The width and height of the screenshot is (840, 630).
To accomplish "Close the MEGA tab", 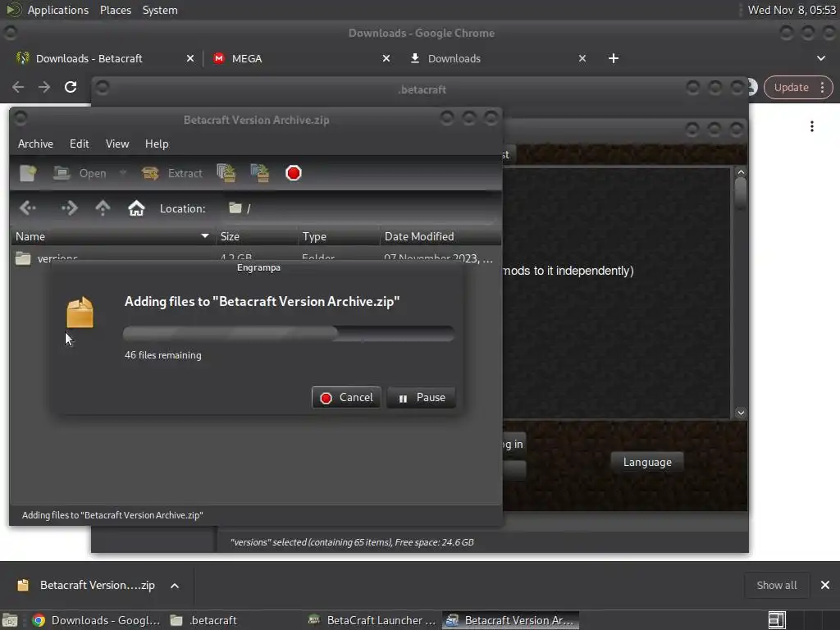I will coord(386,58).
